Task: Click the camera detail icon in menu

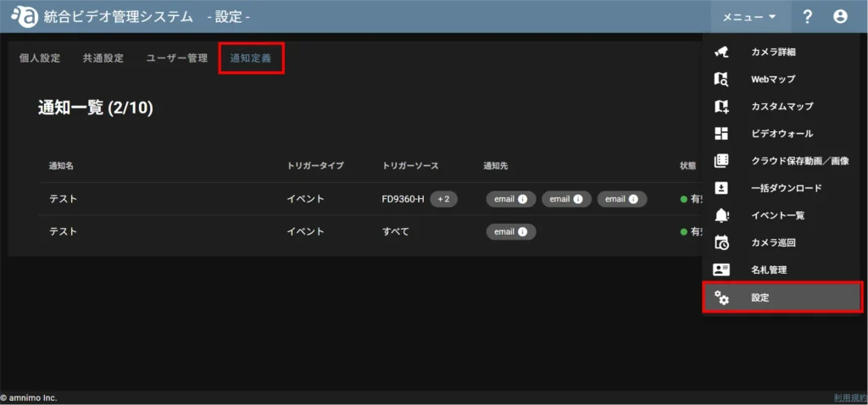Action: [x=721, y=53]
